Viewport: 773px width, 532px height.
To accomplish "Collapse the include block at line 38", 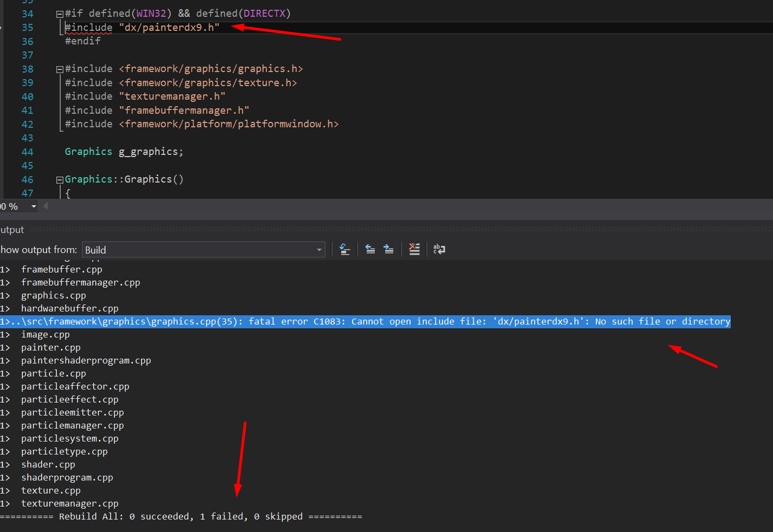I will pos(60,69).
